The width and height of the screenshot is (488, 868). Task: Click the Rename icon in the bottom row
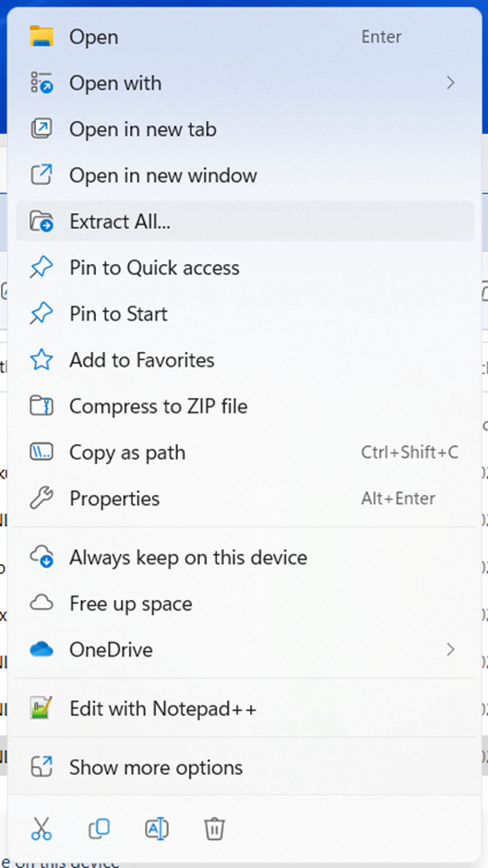(x=157, y=828)
